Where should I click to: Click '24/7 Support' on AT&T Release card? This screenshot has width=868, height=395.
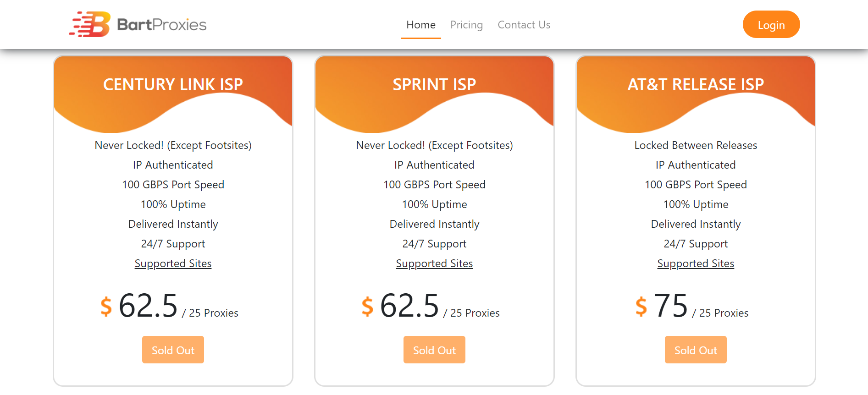696,244
